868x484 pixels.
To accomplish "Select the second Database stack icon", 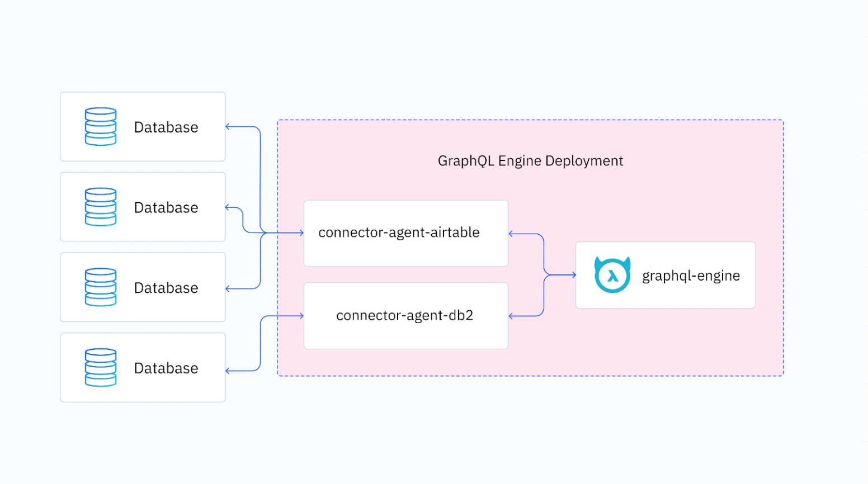I will pyautogui.click(x=100, y=207).
